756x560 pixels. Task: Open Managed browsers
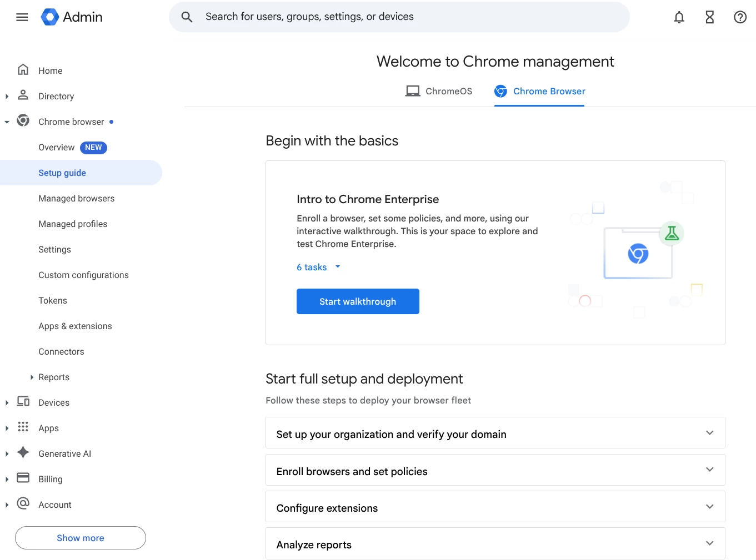click(x=77, y=199)
